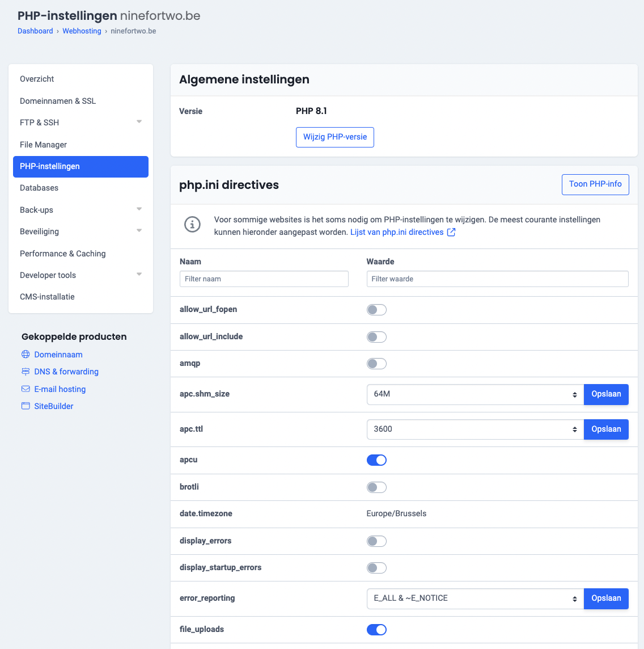
Task: Open Databases in the sidebar menu
Action: point(39,188)
